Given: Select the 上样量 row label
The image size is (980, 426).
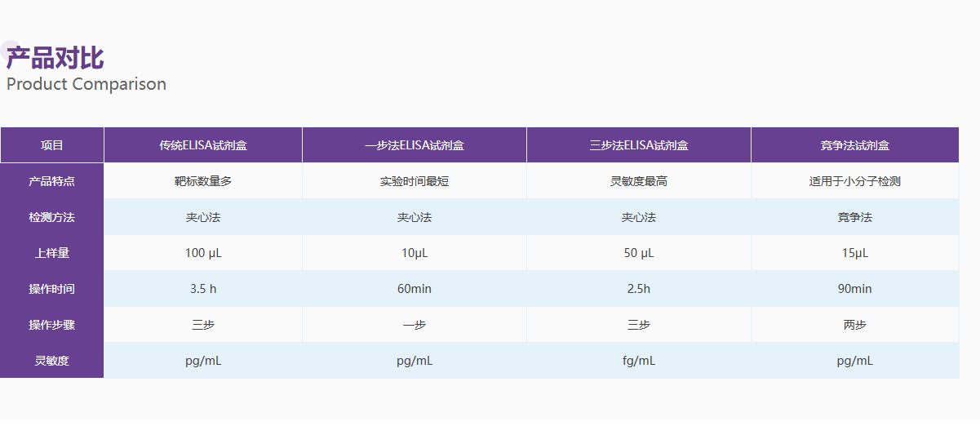Looking at the screenshot, I should (52, 253).
